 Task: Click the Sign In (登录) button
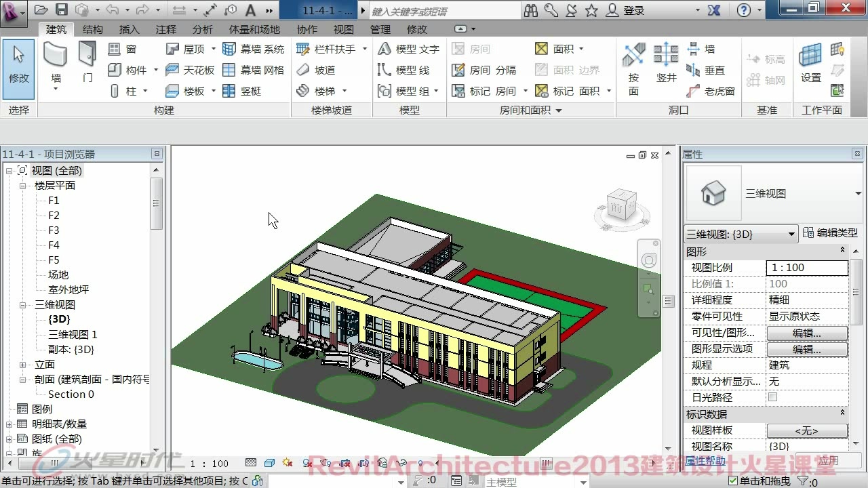(x=626, y=10)
